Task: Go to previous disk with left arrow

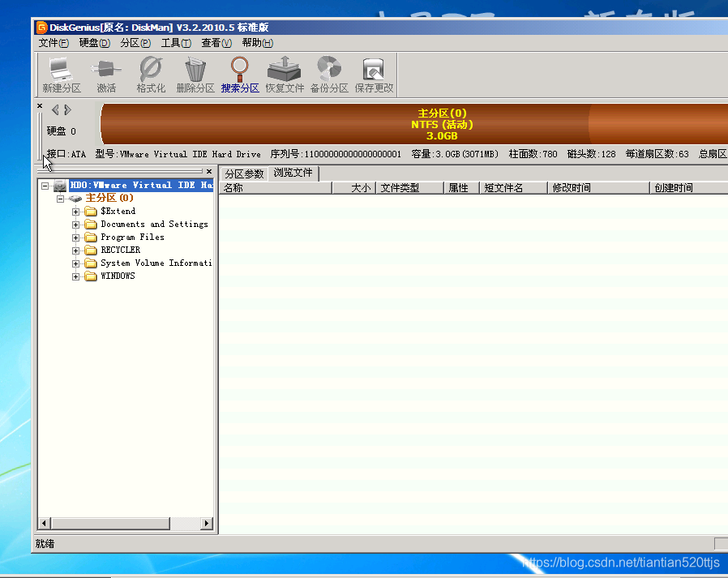Action: coord(55,110)
